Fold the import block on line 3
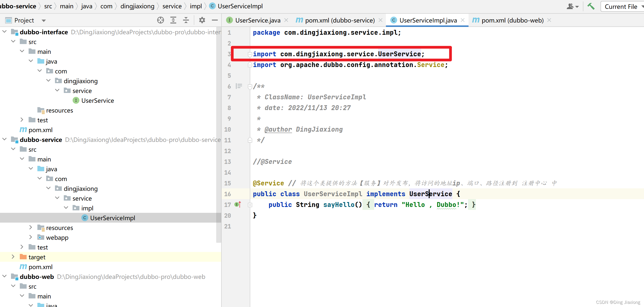 (x=250, y=54)
